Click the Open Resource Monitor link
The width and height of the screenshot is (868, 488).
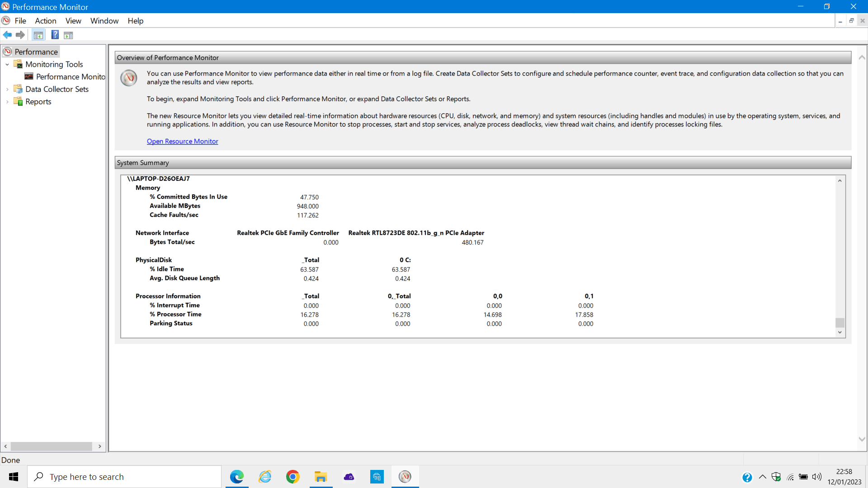tap(182, 141)
